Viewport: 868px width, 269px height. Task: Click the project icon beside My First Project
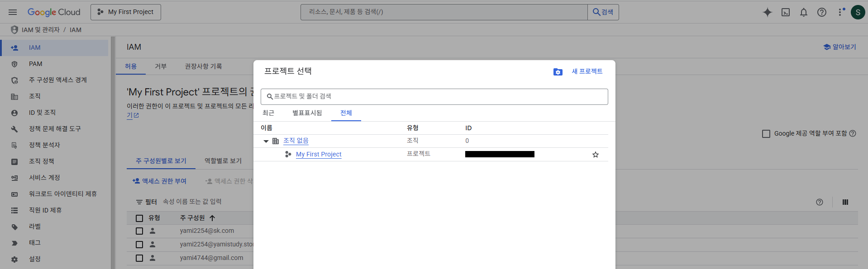(288, 154)
